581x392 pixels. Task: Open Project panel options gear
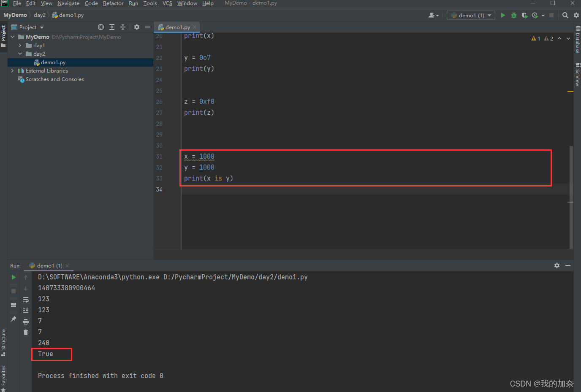(x=137, y=27)
